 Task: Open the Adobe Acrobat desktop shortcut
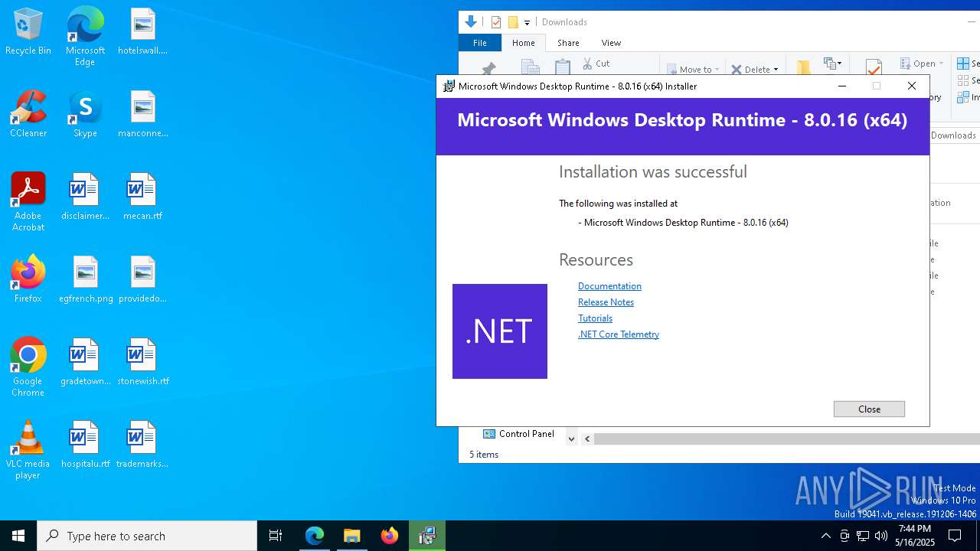[28, 202]
